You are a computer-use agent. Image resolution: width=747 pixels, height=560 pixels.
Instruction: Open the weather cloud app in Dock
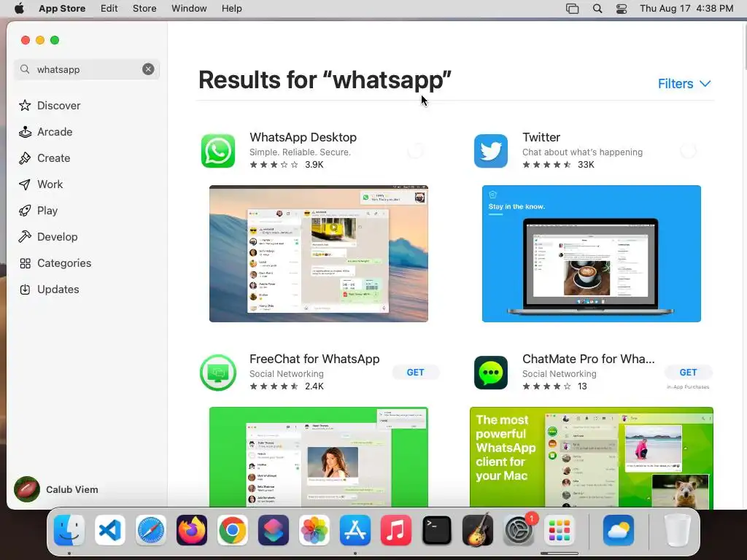pos(619,530)
